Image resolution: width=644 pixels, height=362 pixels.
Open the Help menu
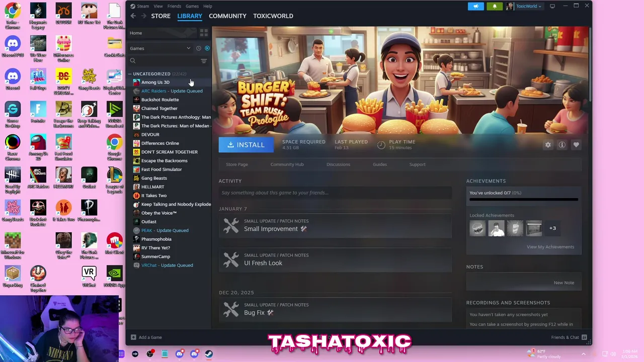tap(208, 6)
